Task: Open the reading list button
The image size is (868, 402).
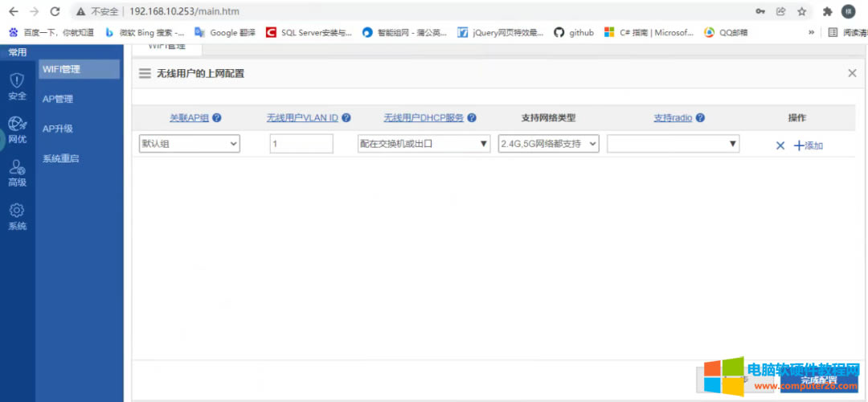Action: click(847, 33)
